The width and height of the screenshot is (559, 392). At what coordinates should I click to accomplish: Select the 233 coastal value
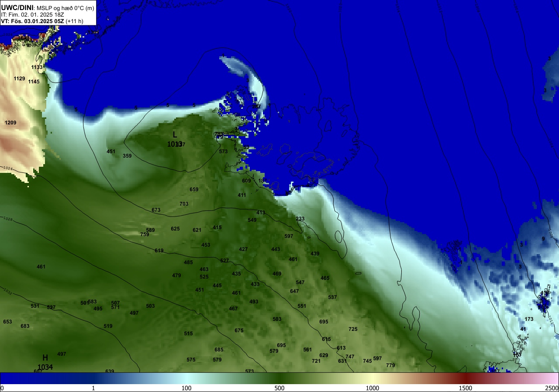pyautogui.click(x=300, y=219)
